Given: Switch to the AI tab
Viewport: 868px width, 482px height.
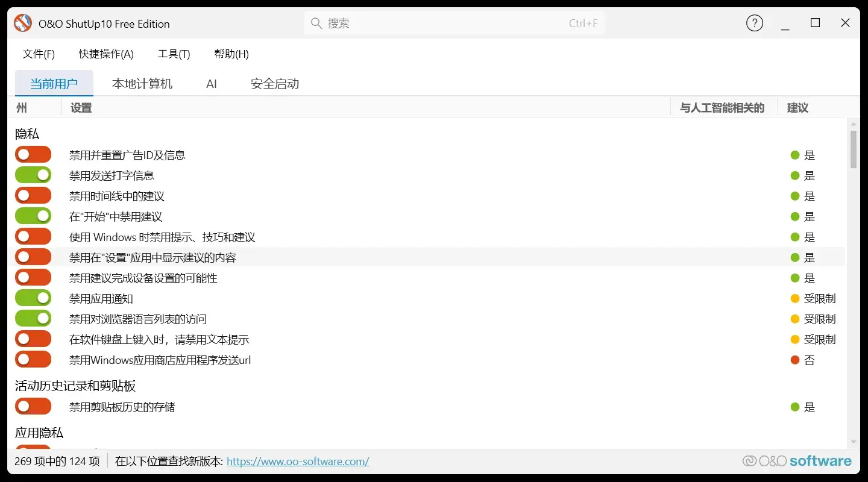Looking at the screenshot, I should (x=212, y=84).
